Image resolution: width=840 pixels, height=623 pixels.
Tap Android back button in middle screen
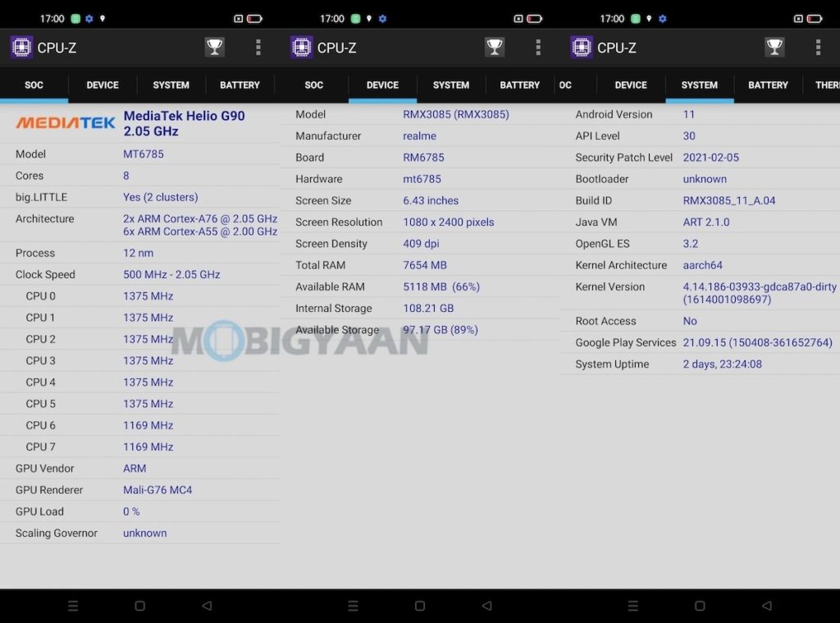[487, 605]
